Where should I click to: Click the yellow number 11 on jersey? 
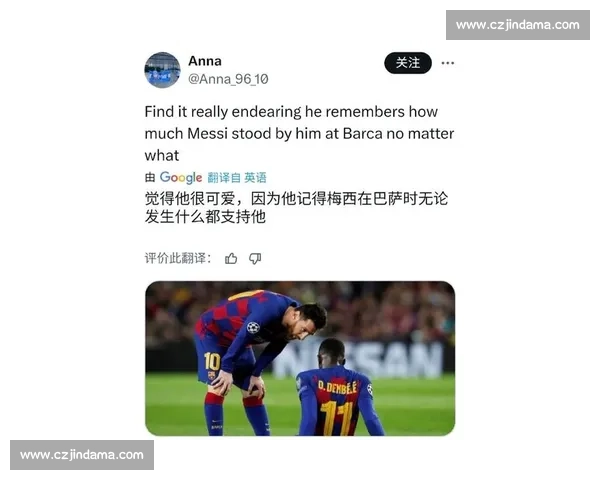[x=337, y=418]
